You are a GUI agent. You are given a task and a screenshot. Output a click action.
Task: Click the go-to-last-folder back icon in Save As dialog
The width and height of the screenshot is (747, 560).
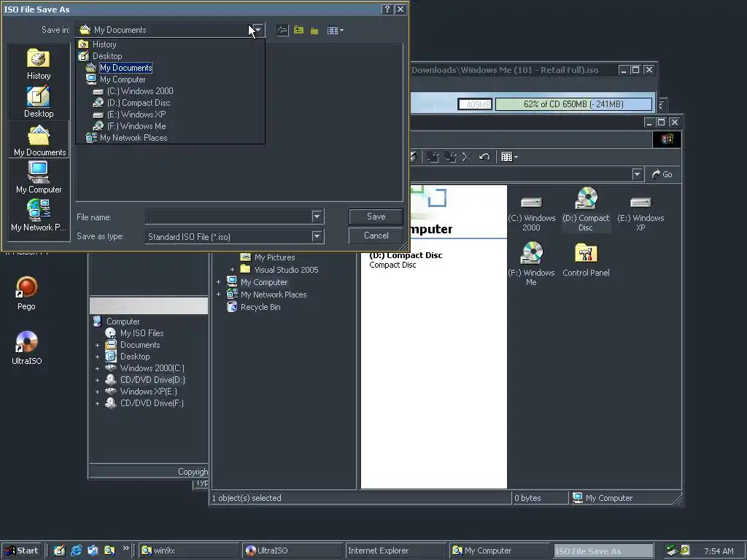(x=282, y=31)
